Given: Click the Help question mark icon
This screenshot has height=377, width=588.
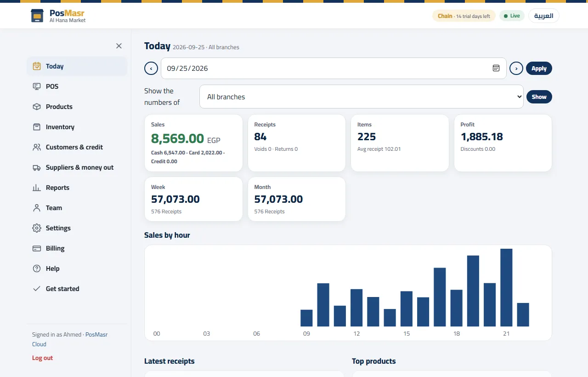Looking at the screenshot, I should point(37,268).
